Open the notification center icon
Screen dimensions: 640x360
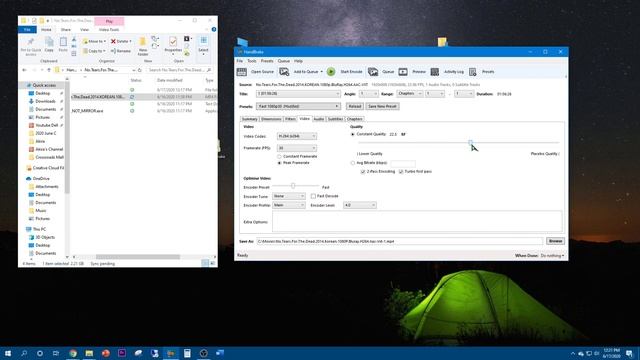point(629,353)
